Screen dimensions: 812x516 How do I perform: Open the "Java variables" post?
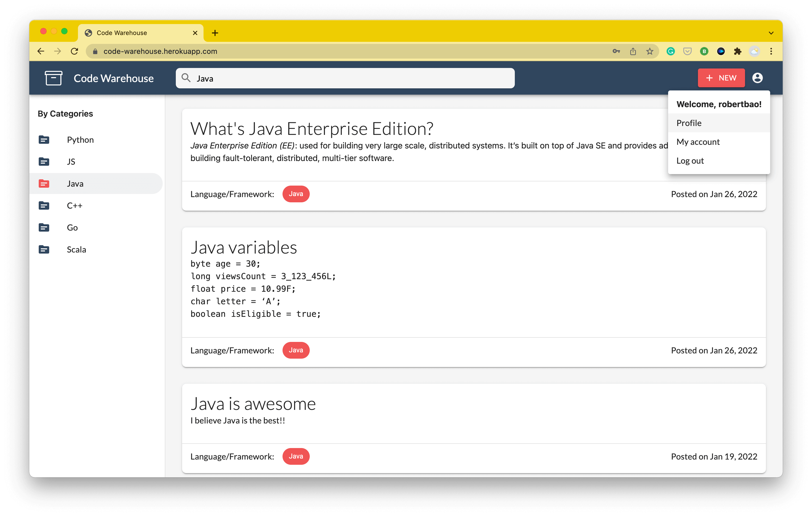click(244, 247)
